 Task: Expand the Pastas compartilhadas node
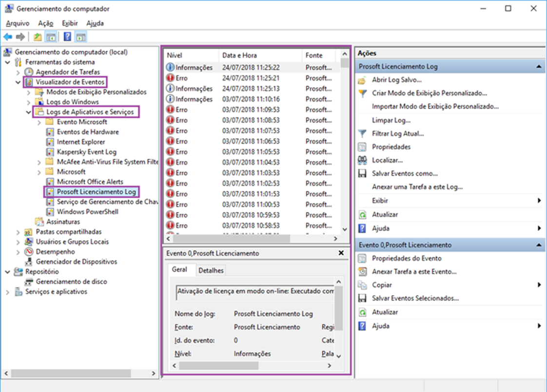(x=18, y=232)
